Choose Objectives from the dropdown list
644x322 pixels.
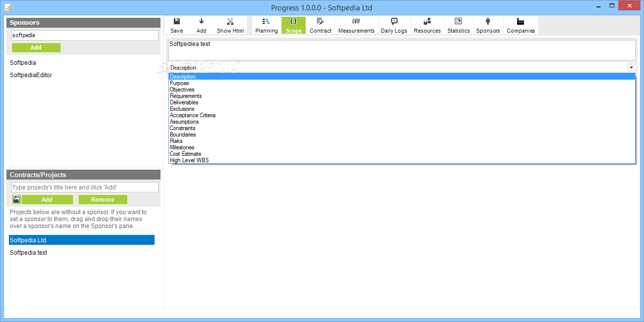click(x=402, y=90)
